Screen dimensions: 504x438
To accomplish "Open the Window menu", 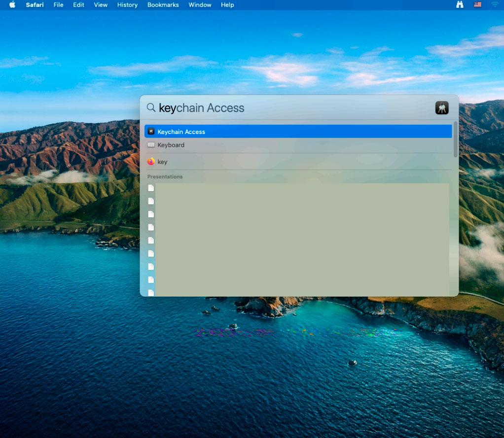I will click(x=200, y=5).
